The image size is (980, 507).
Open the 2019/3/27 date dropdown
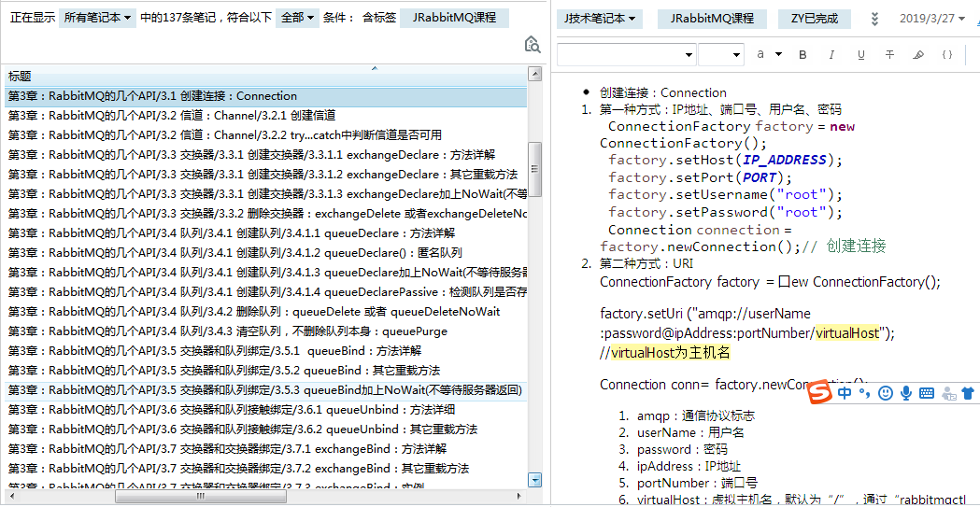click(931, 18)
